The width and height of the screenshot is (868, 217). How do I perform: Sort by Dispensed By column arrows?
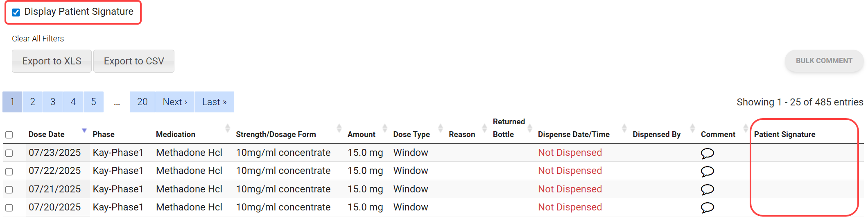pyautogui.click(x=692, y=128)
